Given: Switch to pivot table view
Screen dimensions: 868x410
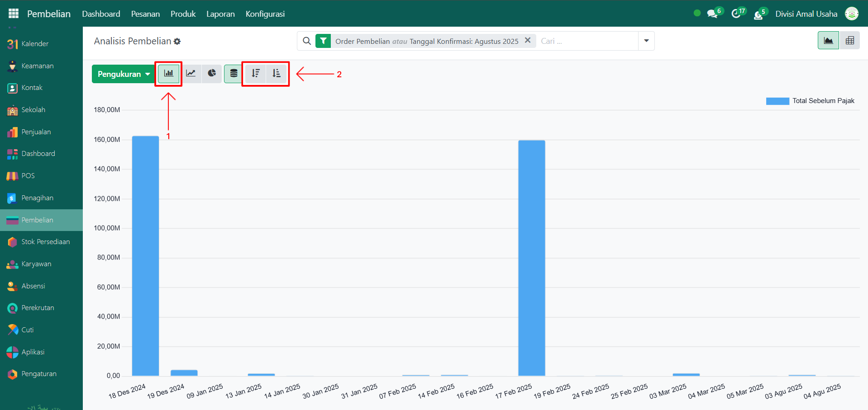Looking at the screenshot, I should [849, 41].
